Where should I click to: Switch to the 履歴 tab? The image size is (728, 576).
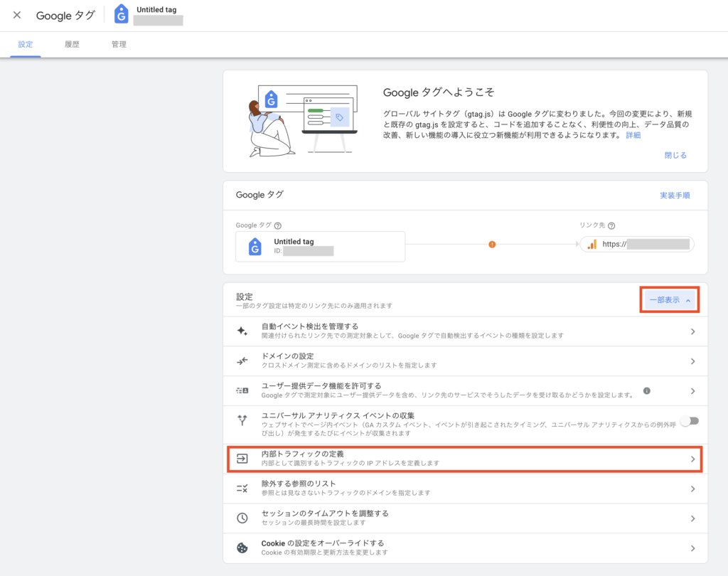72,44
